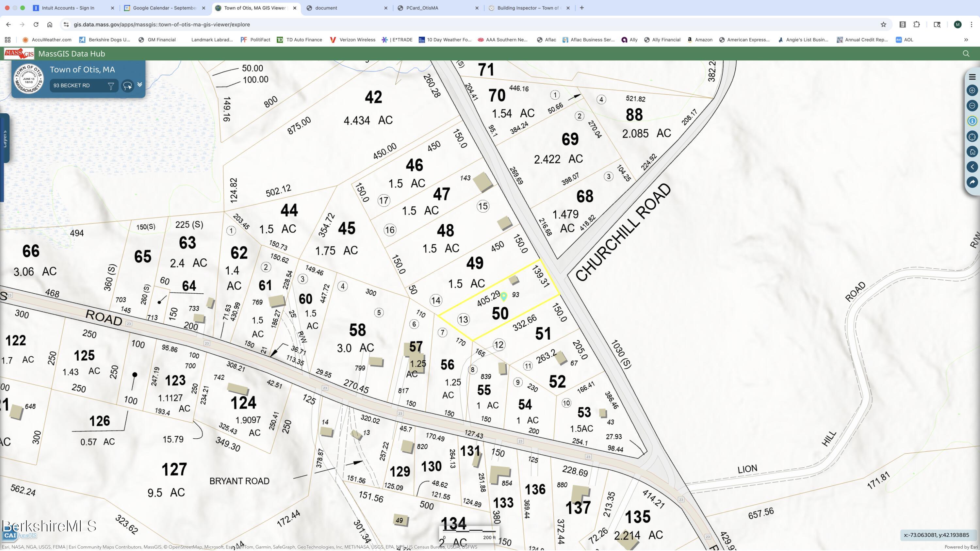Click parcel 124 label on map

coord(243,403)
